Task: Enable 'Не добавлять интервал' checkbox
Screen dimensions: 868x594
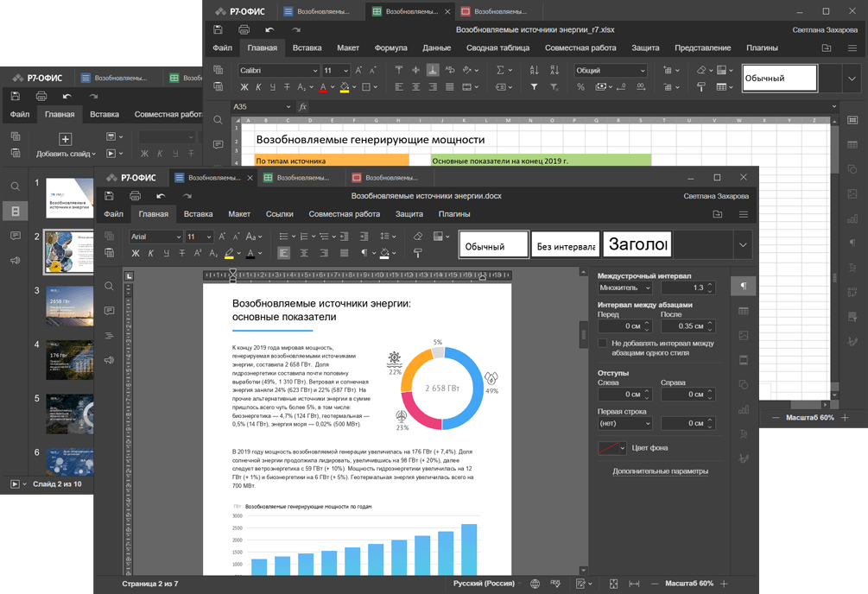Action: (x=603, y=344)
